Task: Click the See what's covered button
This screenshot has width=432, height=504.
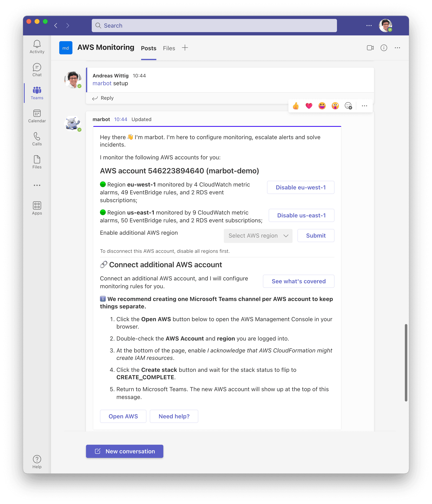Action: point(299,281)
